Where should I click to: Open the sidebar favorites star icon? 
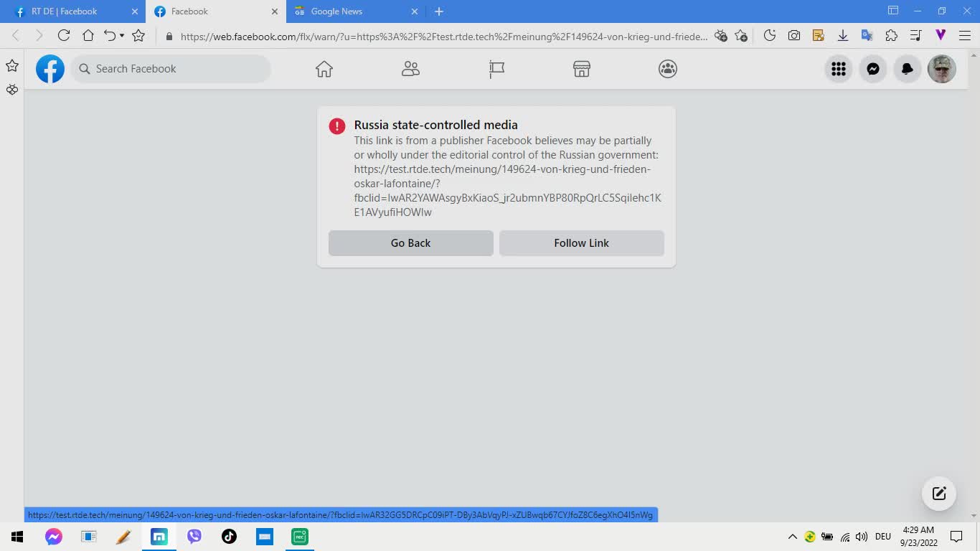point(12,66)
